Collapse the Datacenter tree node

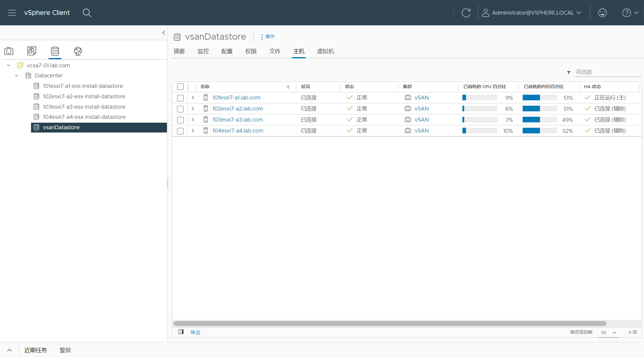[17, 76]
